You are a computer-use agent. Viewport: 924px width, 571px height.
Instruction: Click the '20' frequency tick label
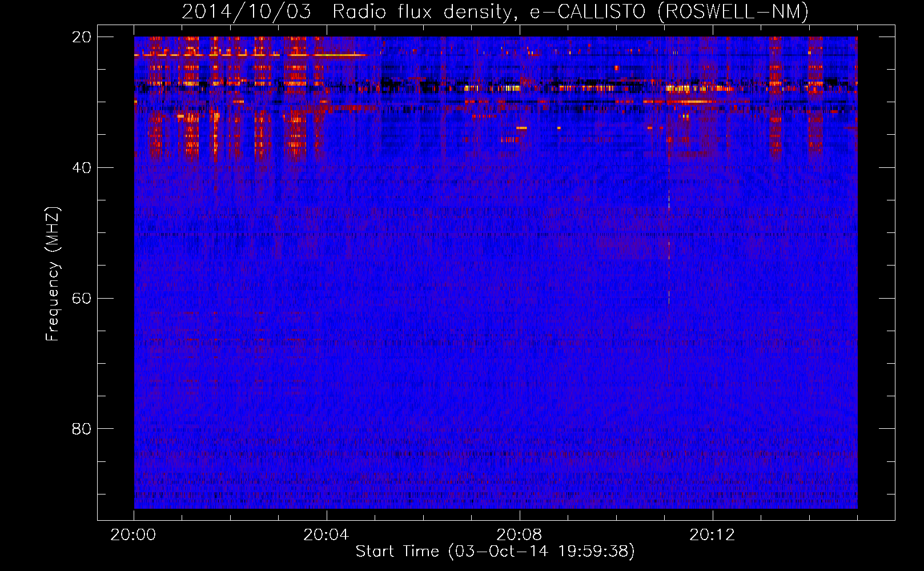pos(82,37)
